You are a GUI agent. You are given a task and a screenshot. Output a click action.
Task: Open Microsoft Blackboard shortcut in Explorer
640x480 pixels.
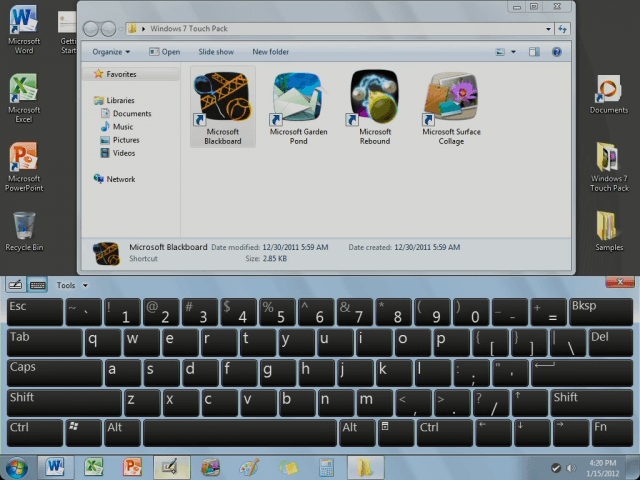(x=223, y=107)
